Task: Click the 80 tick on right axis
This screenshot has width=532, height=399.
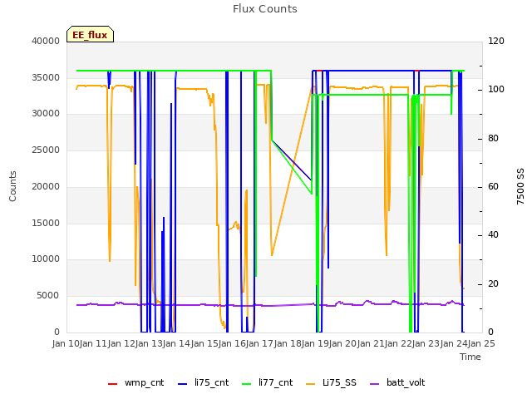Action: tap(493, 138)
